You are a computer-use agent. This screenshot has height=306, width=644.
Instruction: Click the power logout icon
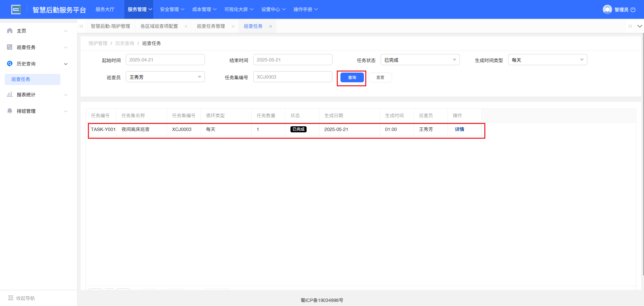click(x=633, y=10)
